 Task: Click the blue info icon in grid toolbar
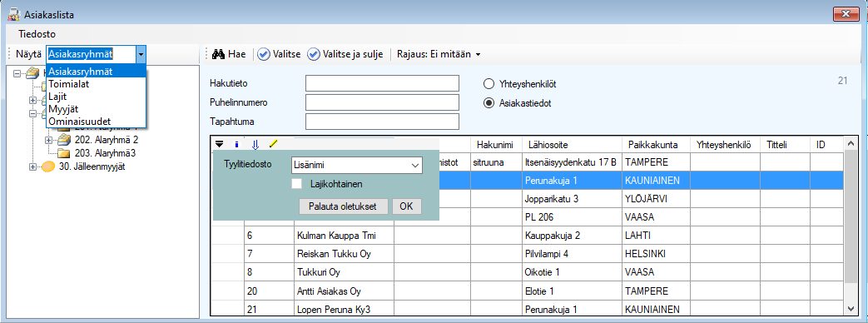click(x=237, y=145)
